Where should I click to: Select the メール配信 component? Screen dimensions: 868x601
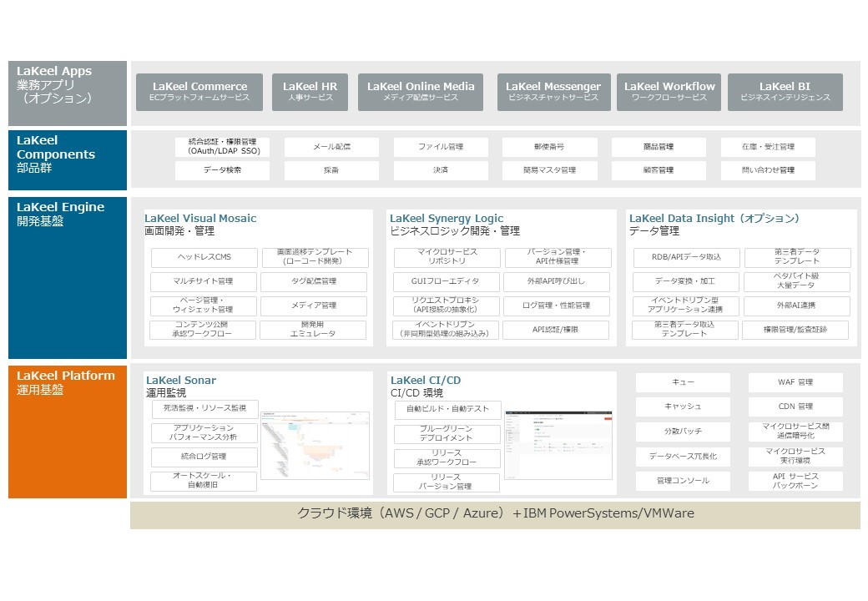pyautogui.click(x=331, y=147)
